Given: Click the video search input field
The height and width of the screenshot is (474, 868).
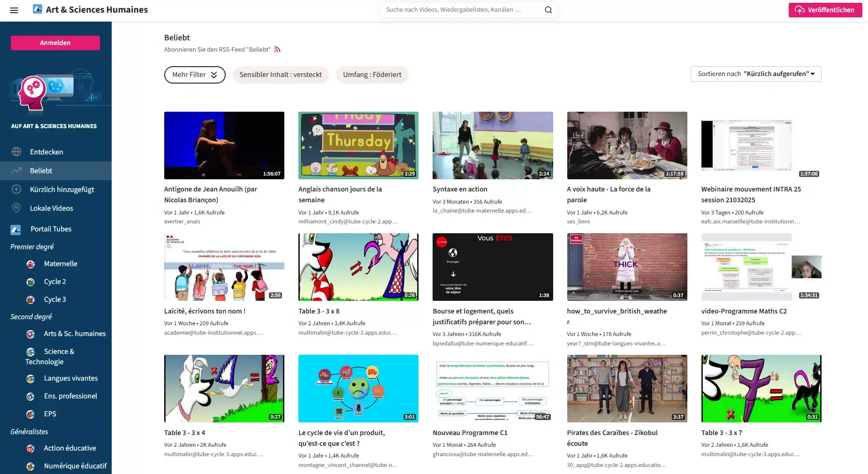Looking at the screenshot, I should (462, 10).
